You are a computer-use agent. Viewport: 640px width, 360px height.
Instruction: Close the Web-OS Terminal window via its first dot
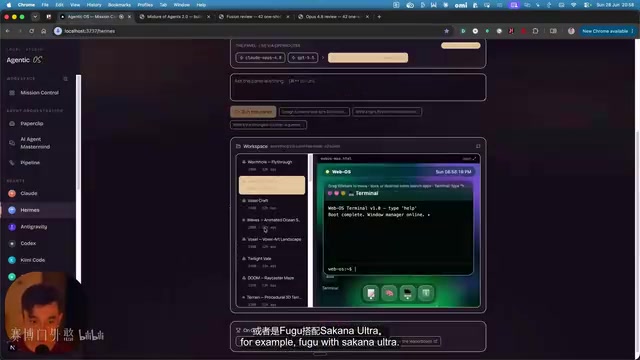pos(330,193)
